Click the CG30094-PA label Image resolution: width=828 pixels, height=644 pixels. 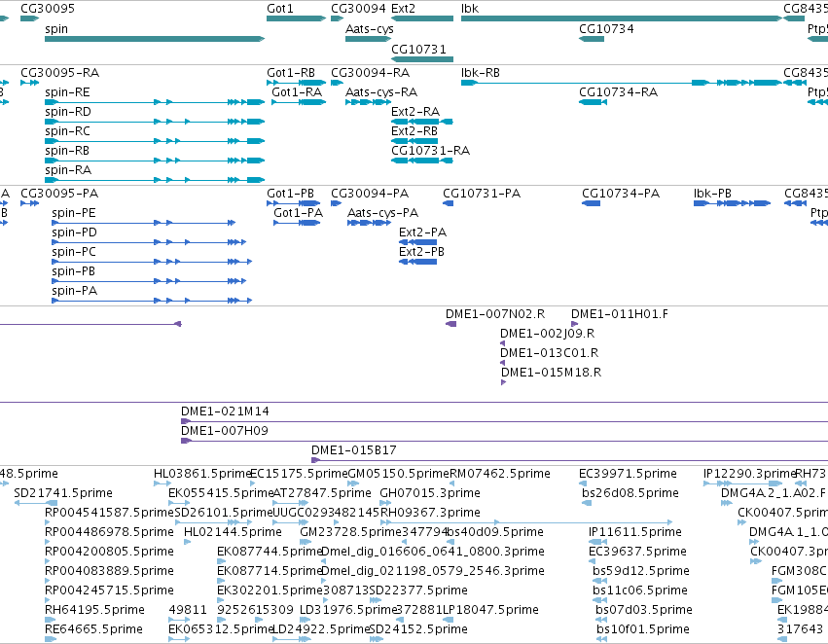[370, 194]
